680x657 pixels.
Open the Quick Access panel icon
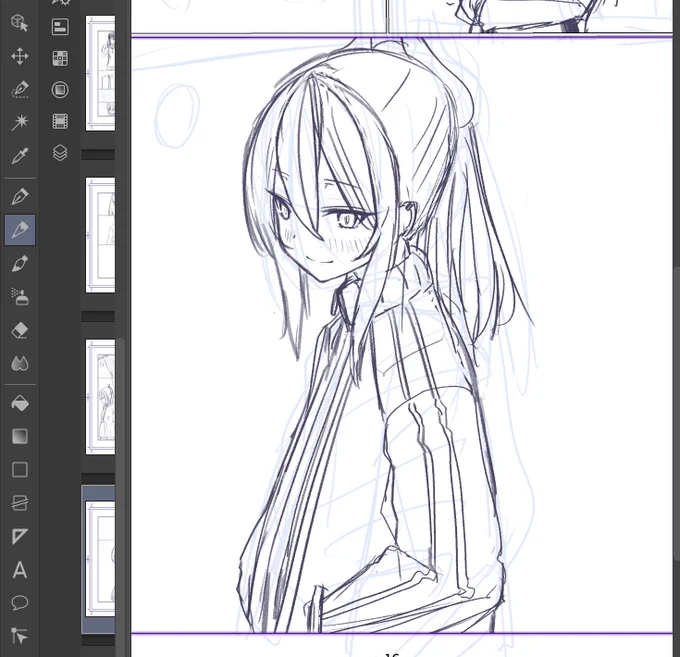(x=60, y=27)
